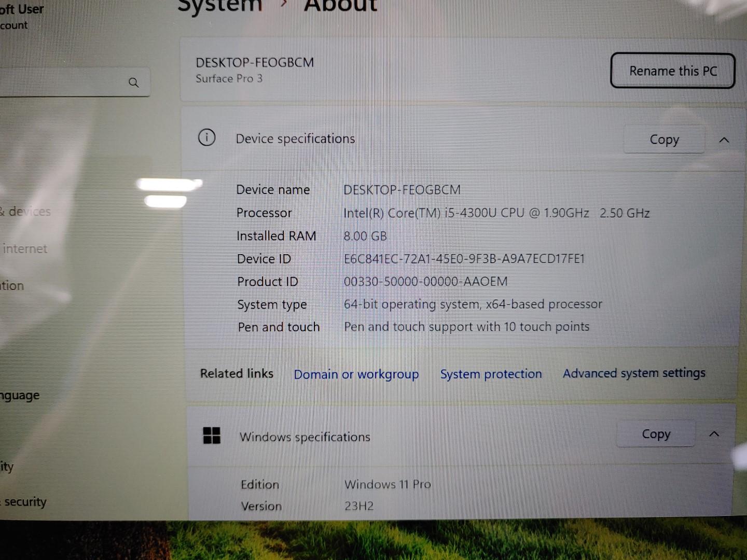Screen dimensions: 747x560
Task: Click the System type label
Action: point(272,305)
